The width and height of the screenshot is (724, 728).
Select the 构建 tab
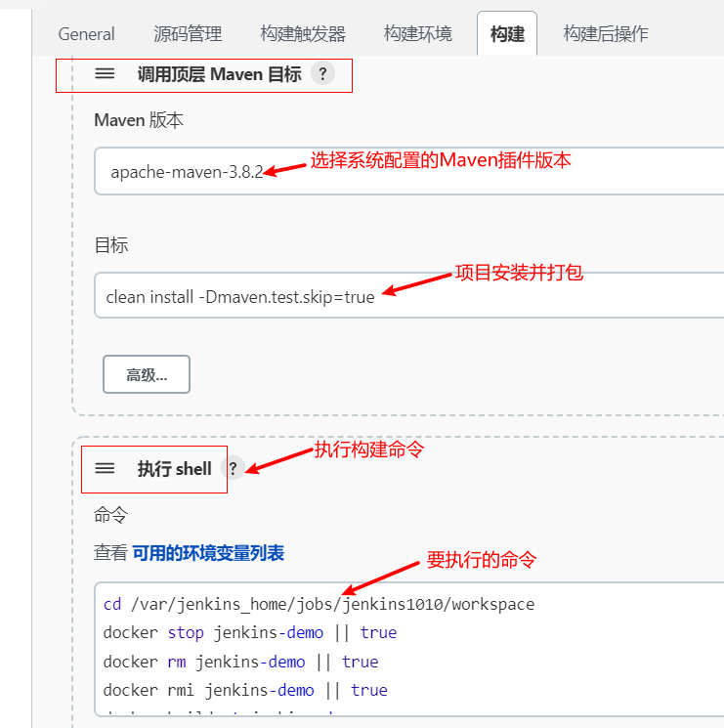[507, 34]
